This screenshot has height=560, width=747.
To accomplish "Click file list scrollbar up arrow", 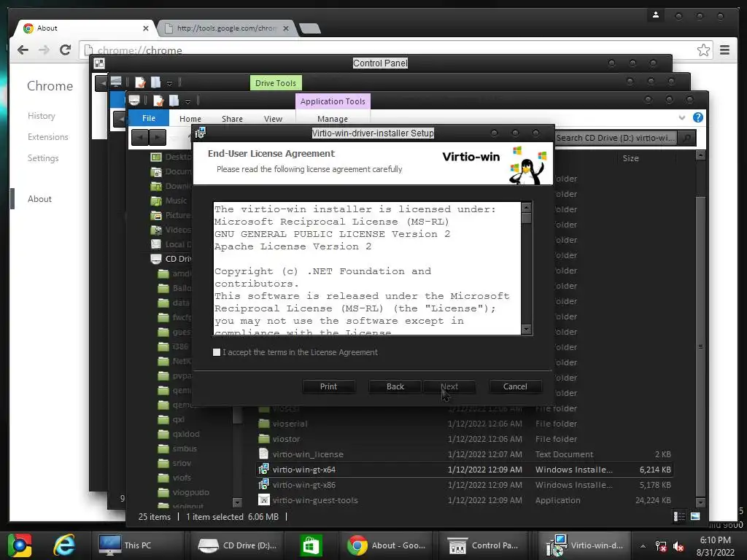I will (x=700, y=155).
